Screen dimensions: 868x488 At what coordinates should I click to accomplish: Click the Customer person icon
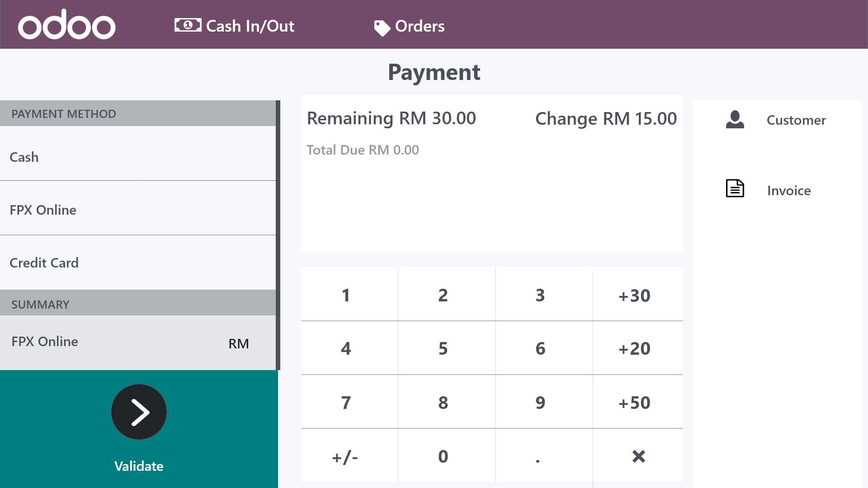(x=735, y=120)
